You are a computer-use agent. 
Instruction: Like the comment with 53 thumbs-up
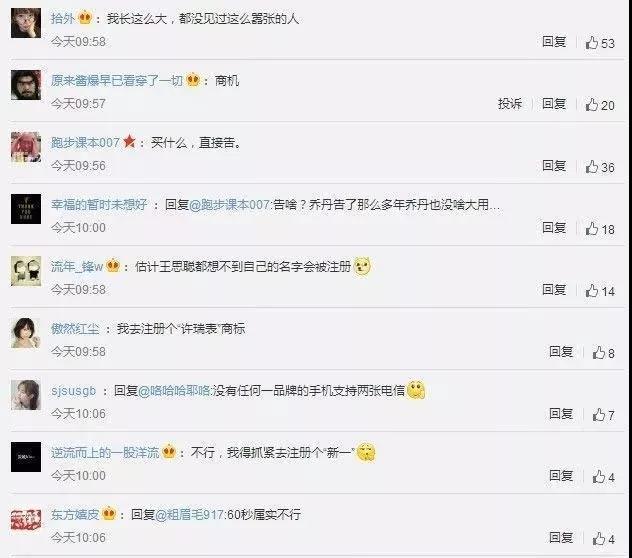600,42
